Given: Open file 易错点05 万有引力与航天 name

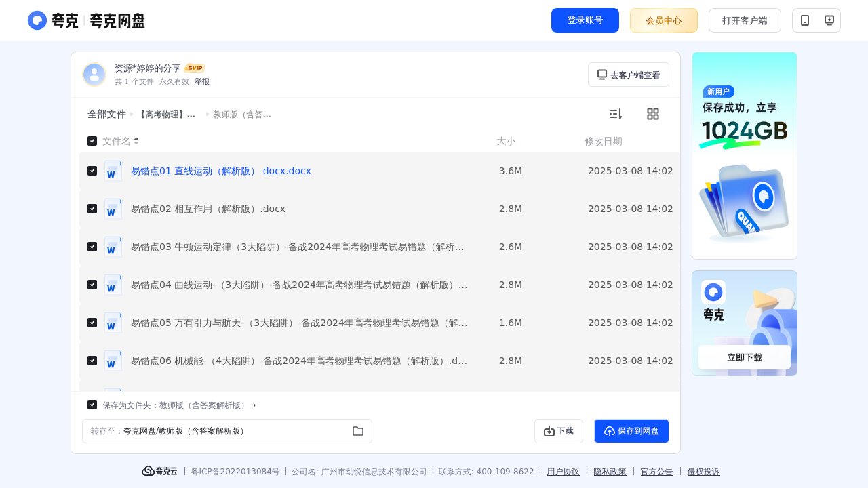Looking at the screenshot, I should tap(299, 323).
